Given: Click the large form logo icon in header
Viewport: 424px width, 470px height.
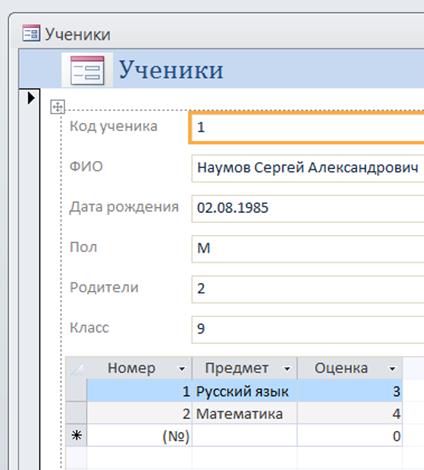Looking at the screenshot, I should tap(87, 70).
